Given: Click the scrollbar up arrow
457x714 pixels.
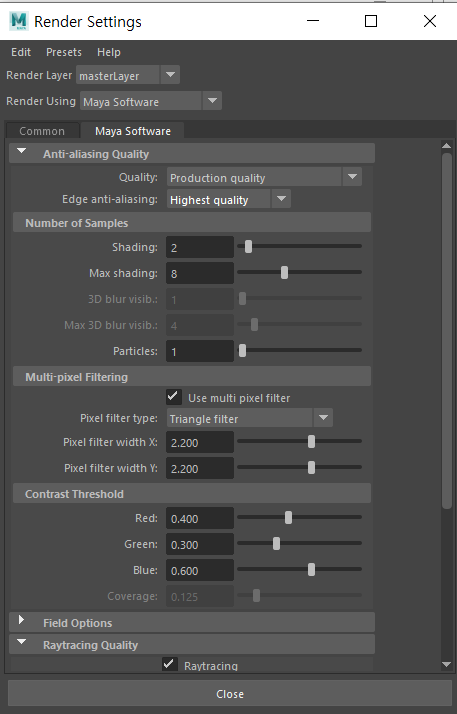Looking at the screenshot, I should [x=446, y=146].
